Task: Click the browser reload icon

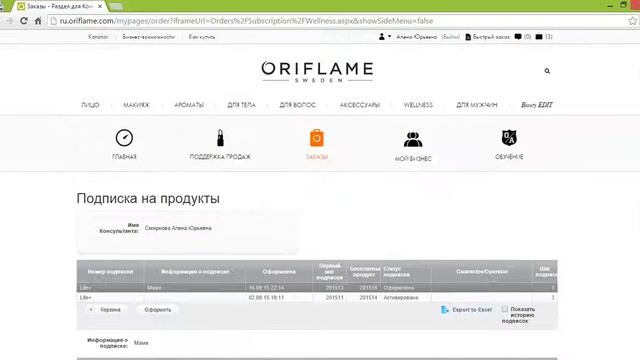Action: pyautogui.click(x=24, y=21)
